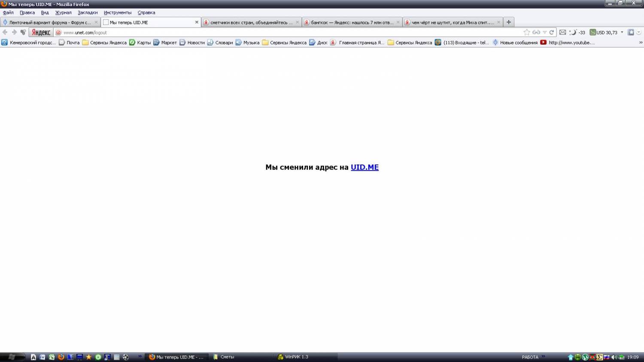Click the Firefox taskbar button Мы теперь UID.ME
This screenshot has width=644, height=362.
pos(177,357)
